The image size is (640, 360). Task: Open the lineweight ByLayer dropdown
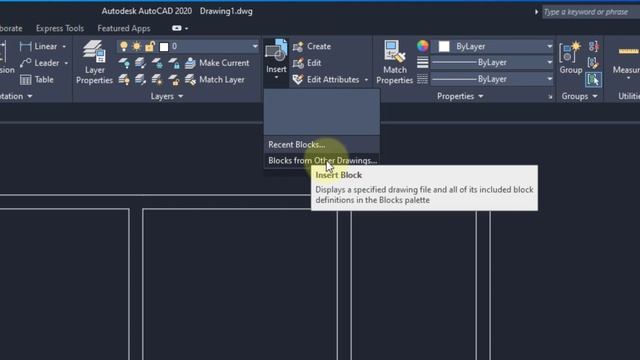coord(549,62)
